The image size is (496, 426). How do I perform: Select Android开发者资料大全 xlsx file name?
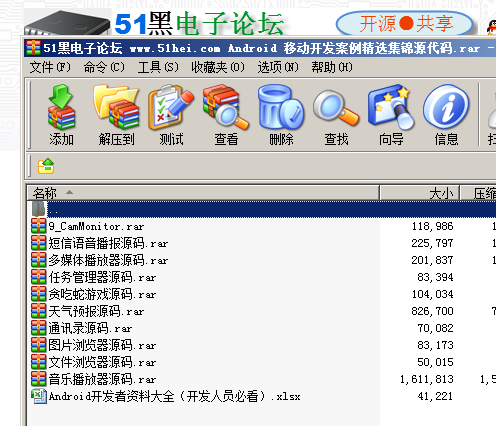tap(175, 396)
